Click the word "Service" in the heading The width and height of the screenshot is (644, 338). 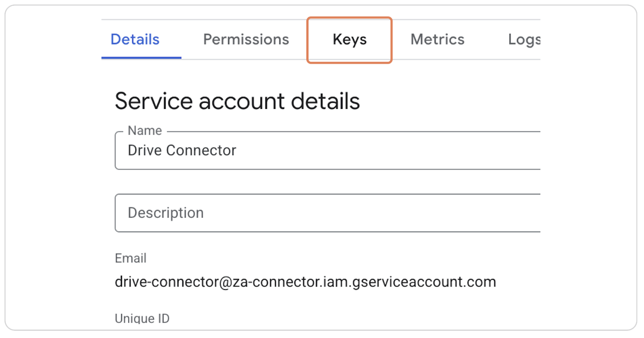point(153,101)
